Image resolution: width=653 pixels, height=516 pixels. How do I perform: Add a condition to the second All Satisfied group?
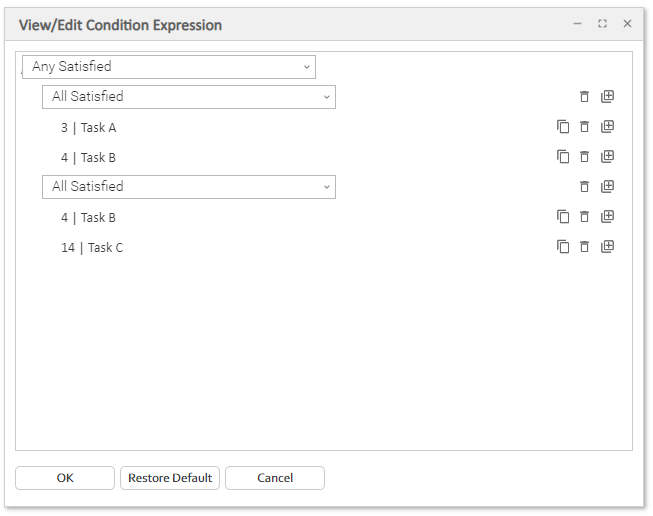click(x=607, y=187)
